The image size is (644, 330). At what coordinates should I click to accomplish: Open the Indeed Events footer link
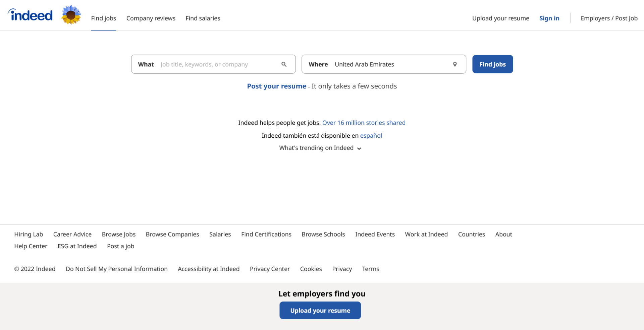[x=375, y=234]
